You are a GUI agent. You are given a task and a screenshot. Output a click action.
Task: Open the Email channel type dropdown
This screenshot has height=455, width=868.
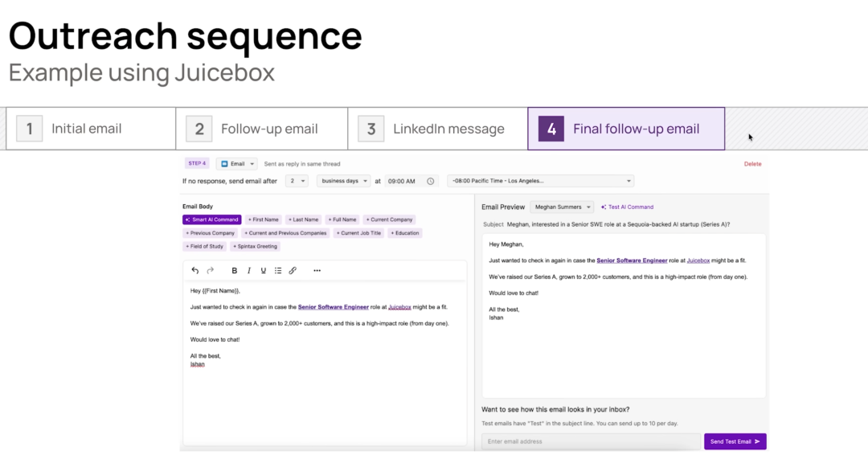(237, 163)
